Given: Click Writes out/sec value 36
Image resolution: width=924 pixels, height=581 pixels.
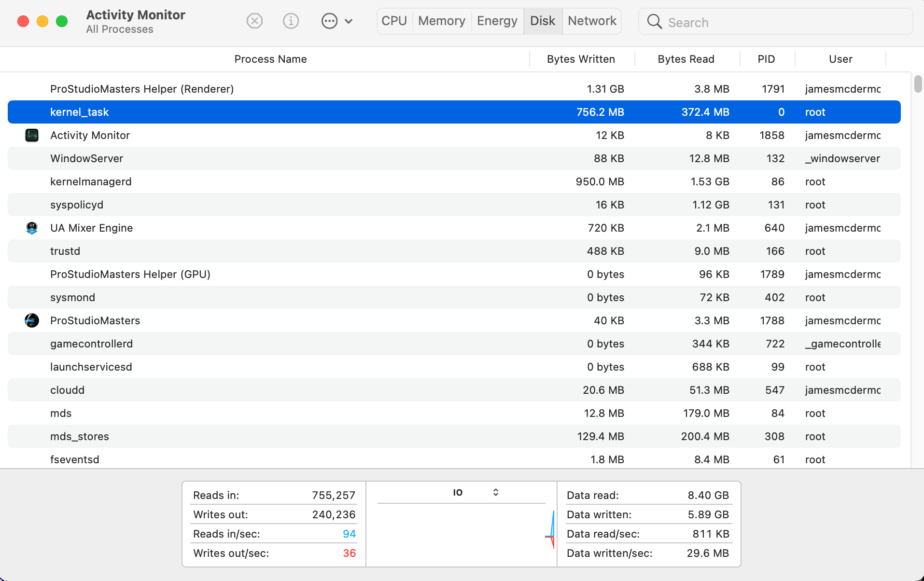Looking at the screenshot, I should 349,553.
